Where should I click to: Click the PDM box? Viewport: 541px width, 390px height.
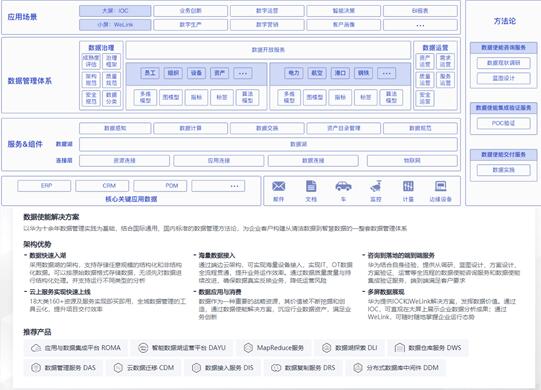pyautogui.click(x=160, y=186)
